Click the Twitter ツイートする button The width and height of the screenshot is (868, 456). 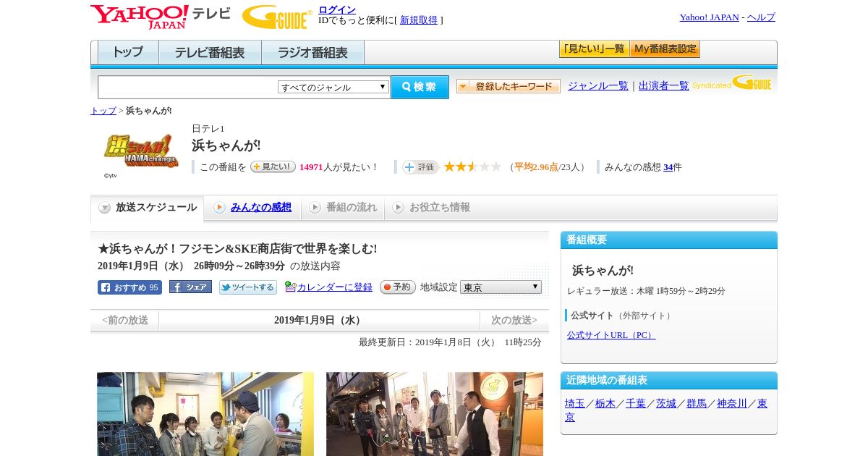248,287
